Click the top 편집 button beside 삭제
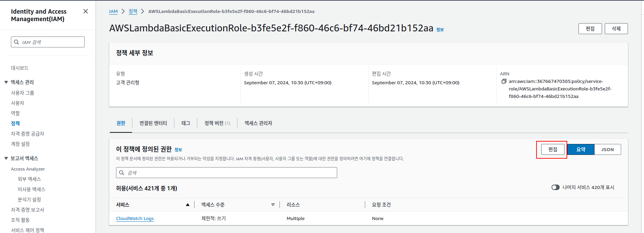Image resolution: width=644 pixels, height=233 pixels. click(590, 29)
